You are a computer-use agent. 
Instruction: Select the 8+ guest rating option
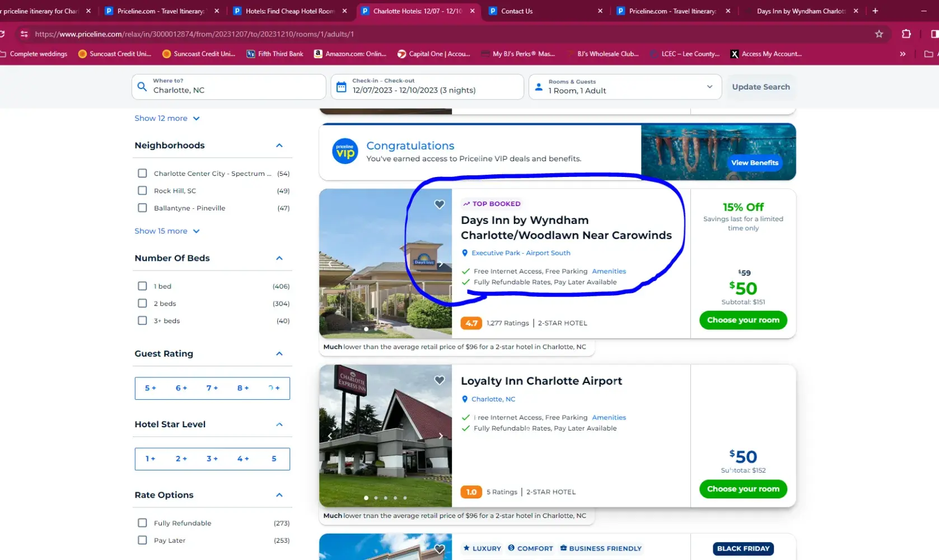243,388
